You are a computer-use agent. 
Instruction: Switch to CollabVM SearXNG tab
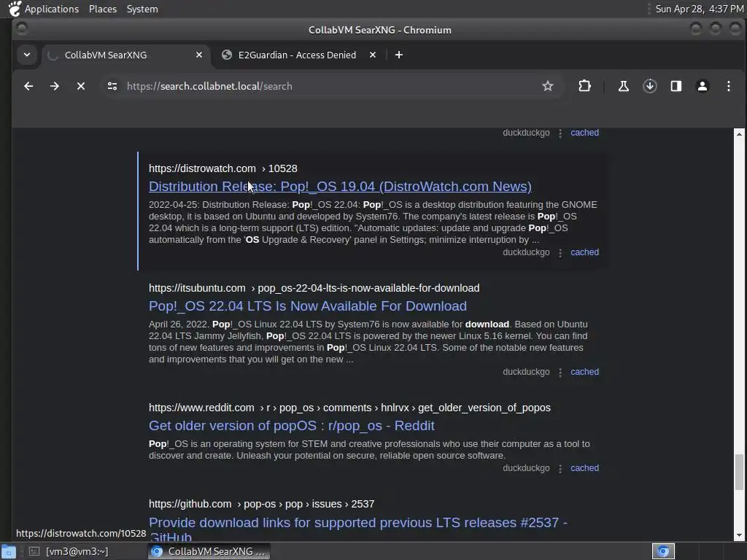[124, 55]
